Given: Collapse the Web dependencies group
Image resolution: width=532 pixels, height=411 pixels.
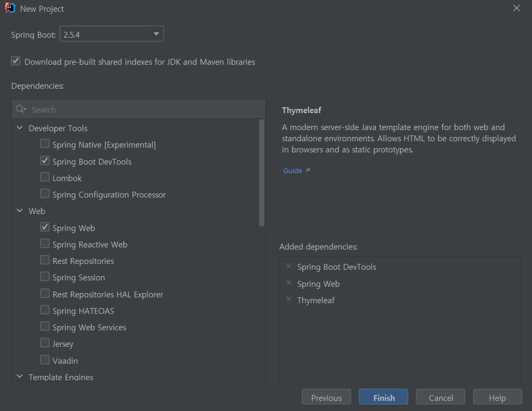Looking at the screenshot, I should (20, 211).
